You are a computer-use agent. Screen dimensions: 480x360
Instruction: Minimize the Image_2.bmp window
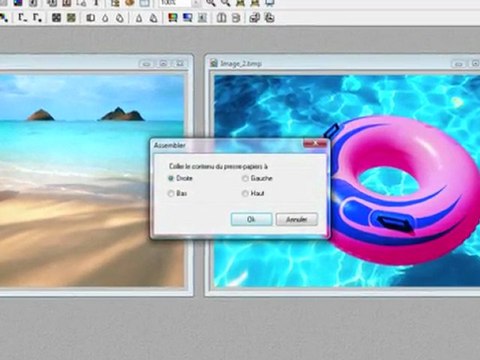(x=459, y=63)
